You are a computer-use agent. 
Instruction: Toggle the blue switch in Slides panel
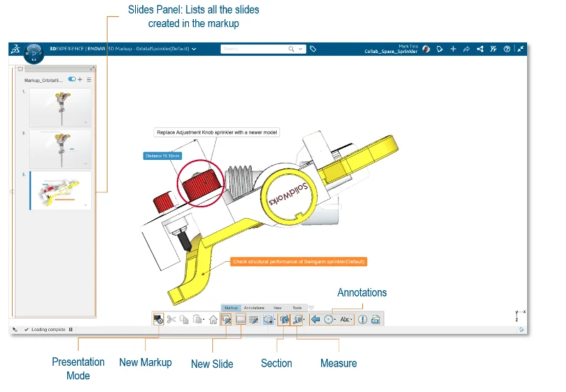pyautogui.click(x=71, y=80)
